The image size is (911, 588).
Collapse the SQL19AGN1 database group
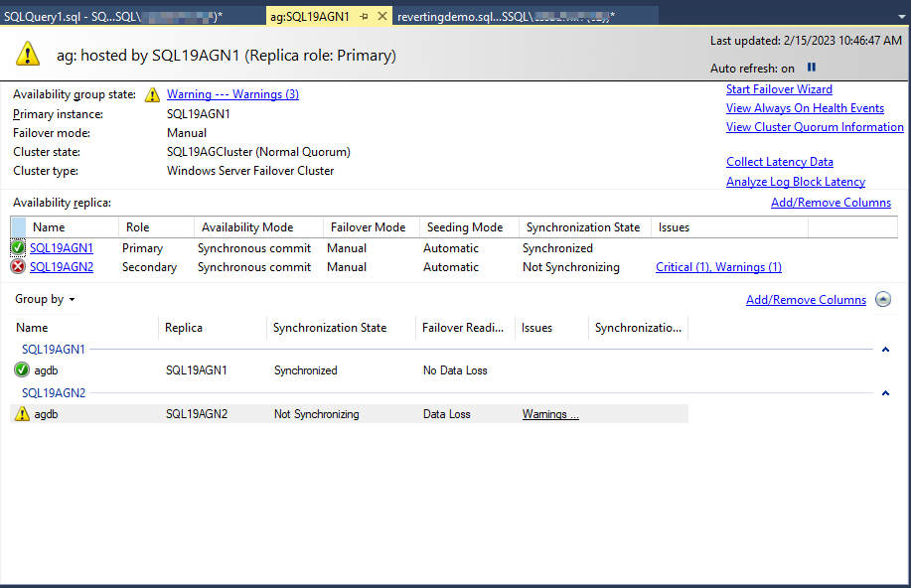click(885, 350)
